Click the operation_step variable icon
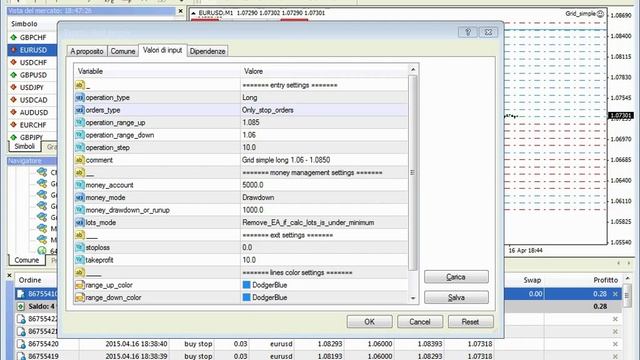Screen dimensions: 640x360 pos(80,147)
